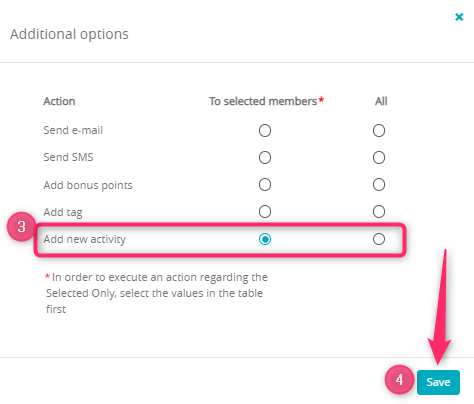
Task: Choose Send SMS to selected members
Action: point(265,157)
